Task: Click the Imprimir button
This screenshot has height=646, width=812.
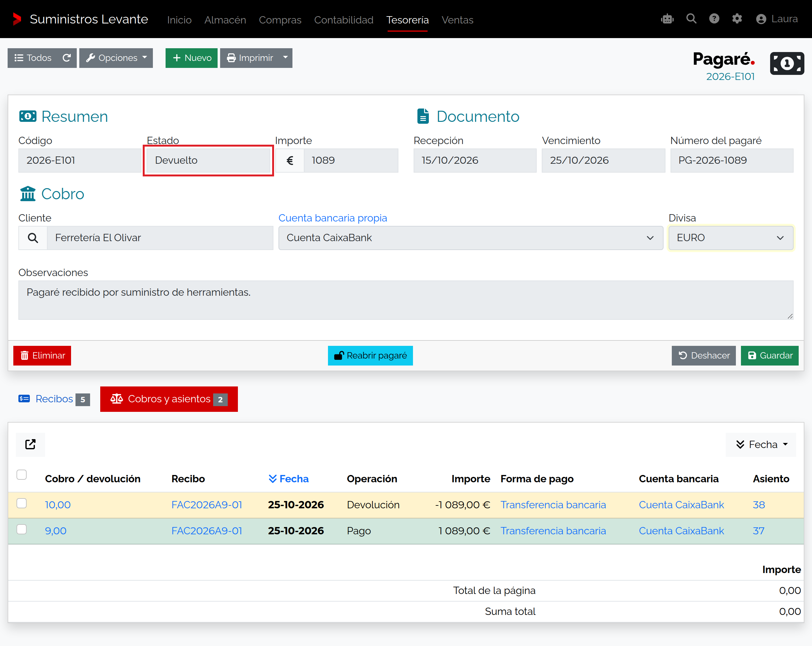Action: coord(250,58)
